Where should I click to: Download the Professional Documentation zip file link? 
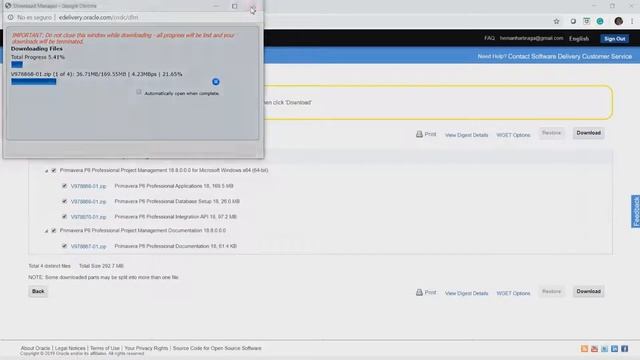pos(88,247)
